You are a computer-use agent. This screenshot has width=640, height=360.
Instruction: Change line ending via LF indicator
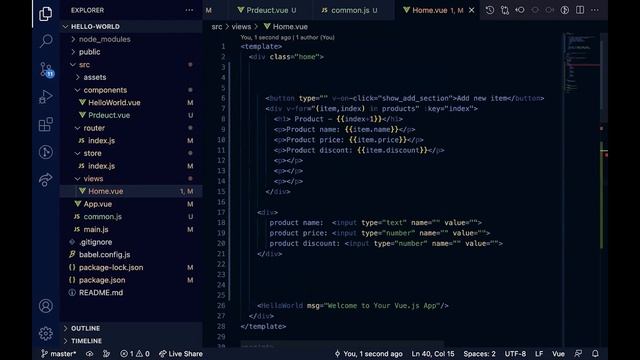[539, 354]
